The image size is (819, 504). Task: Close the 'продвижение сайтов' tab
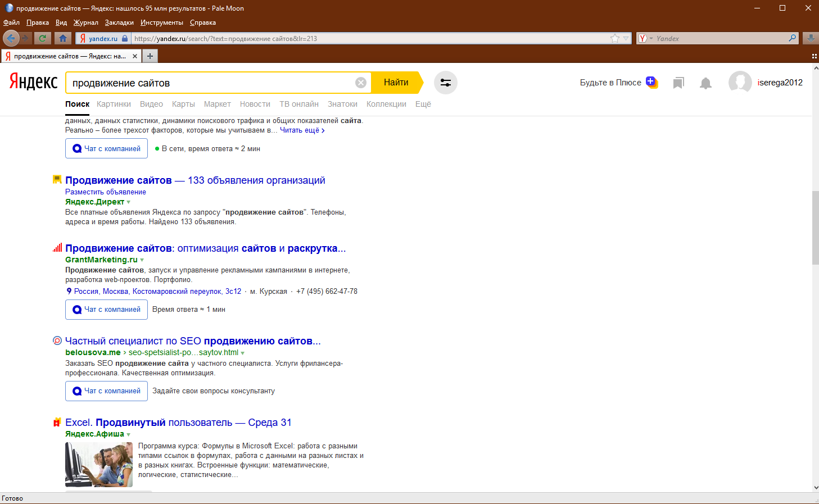point(135,56)
